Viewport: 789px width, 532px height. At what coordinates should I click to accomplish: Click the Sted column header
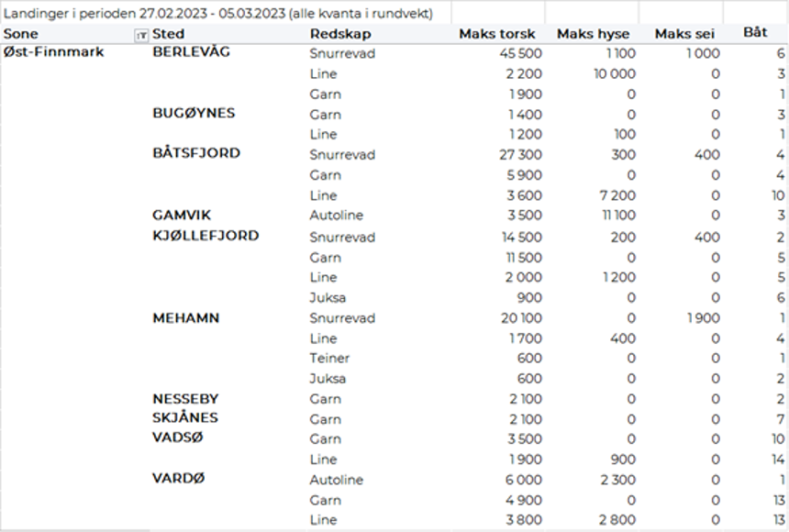pyautogui.click(x=169, y=34)
